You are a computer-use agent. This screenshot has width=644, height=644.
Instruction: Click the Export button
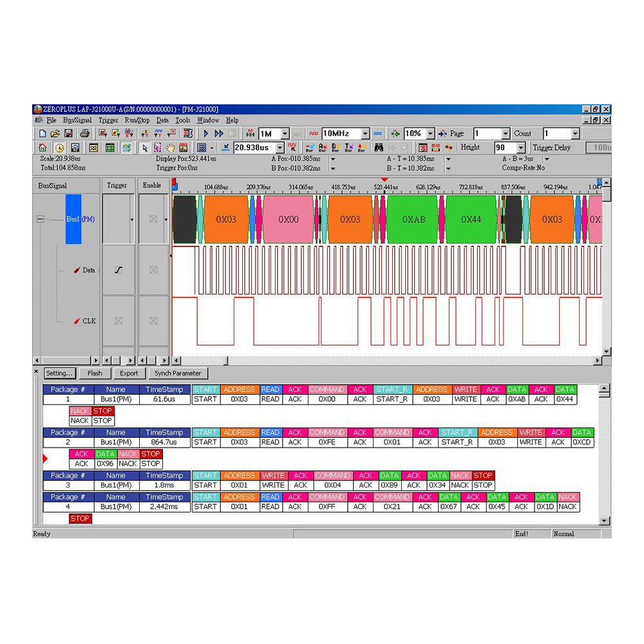(x=129, y=373)
